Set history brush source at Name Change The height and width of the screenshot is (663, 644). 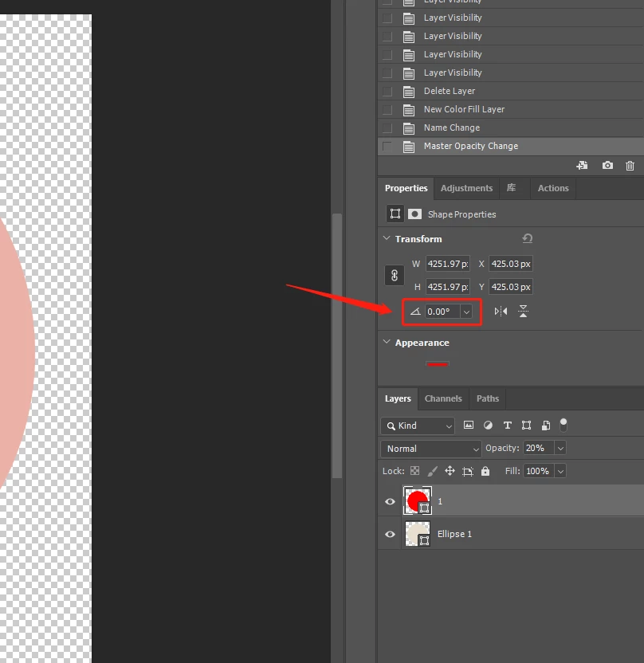387,128
